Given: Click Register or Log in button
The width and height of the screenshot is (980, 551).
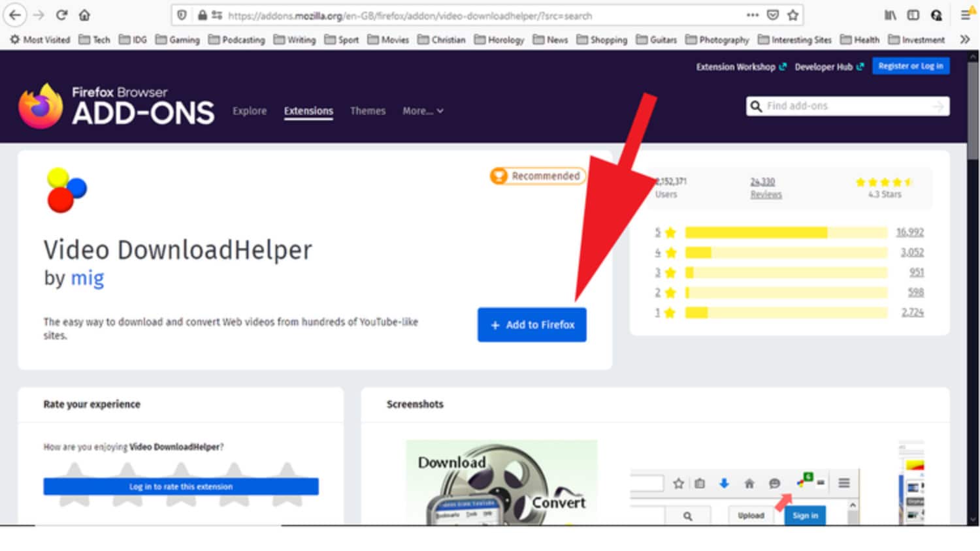Looking at the screenshot, I should point(911,66).
